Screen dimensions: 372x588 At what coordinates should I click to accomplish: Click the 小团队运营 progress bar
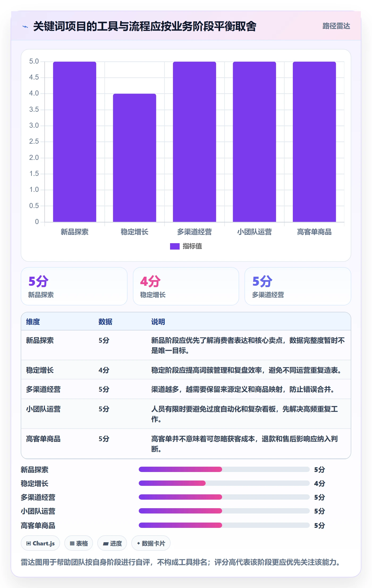click(x=224, y=511)
